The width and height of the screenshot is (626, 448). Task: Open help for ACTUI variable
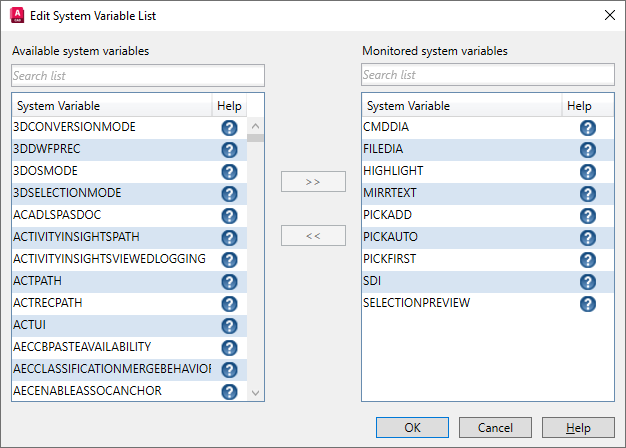point(229,326)
